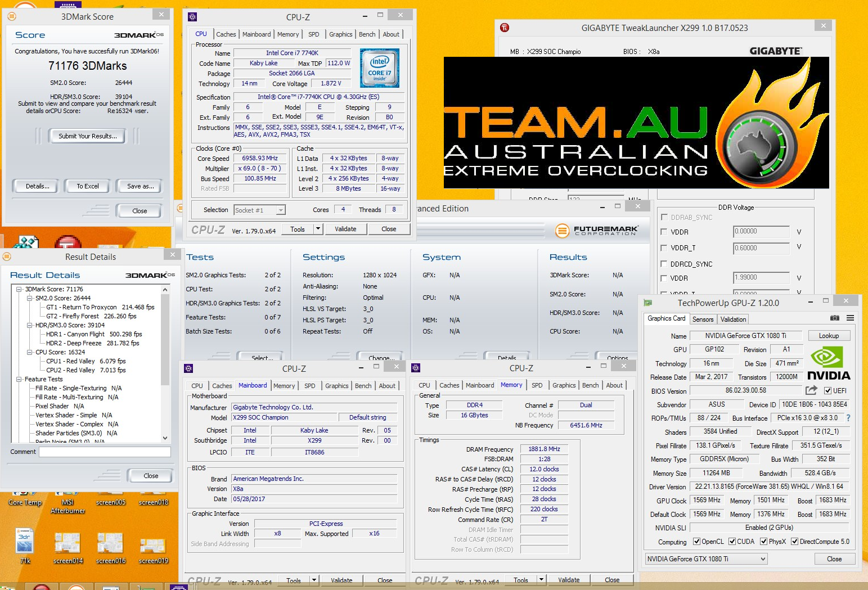This screenshot has width=868, height=590.
Task: Toggle the OpenCL checkbox in GPU-Z
Action: pos(696,542)
